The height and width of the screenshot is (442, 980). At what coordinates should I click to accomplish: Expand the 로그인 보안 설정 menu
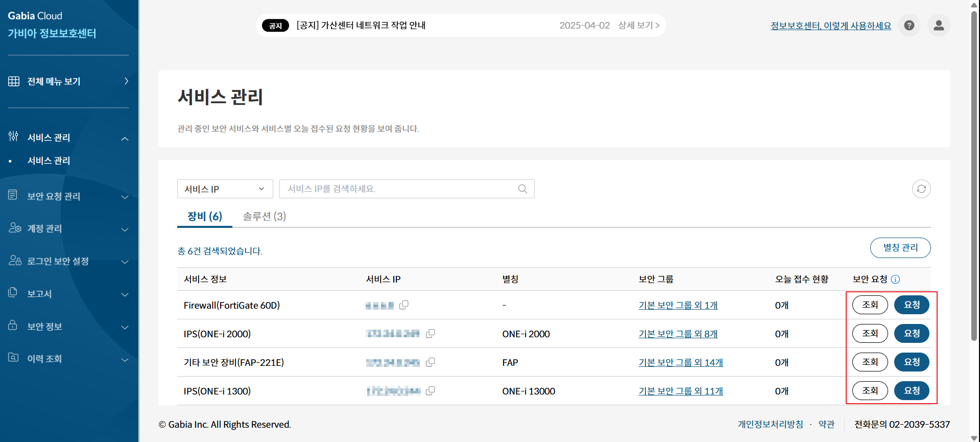[68, 262]
